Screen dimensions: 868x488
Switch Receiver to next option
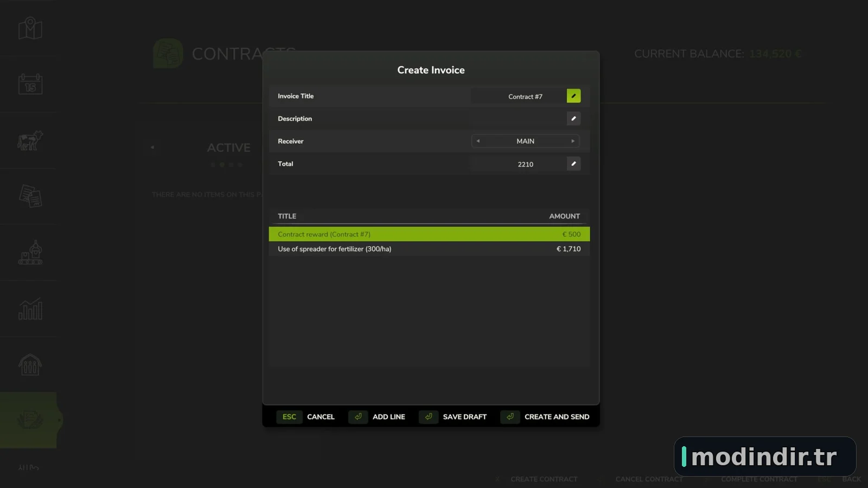[x=573, y=141]
